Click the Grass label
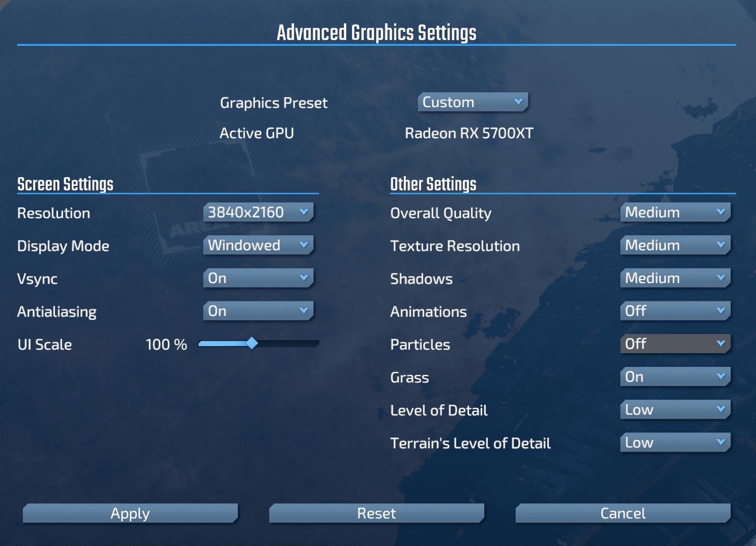The height and width of the screenshot is (546, 756). point(410,377)
